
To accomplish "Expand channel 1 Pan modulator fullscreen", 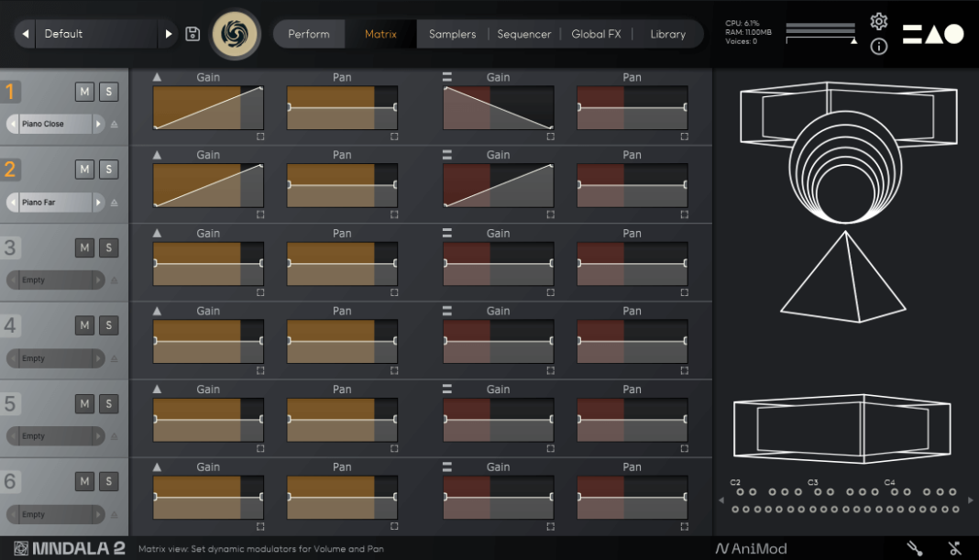I will (394, 136).
